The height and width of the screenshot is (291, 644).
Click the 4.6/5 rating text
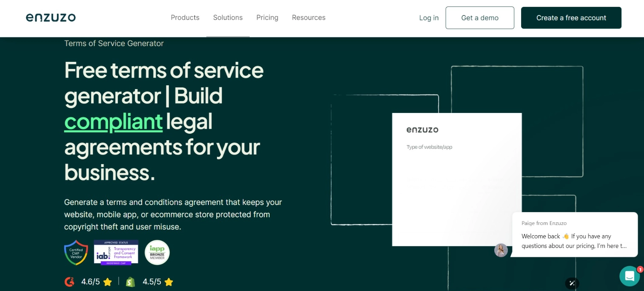(x=90, y=282)
